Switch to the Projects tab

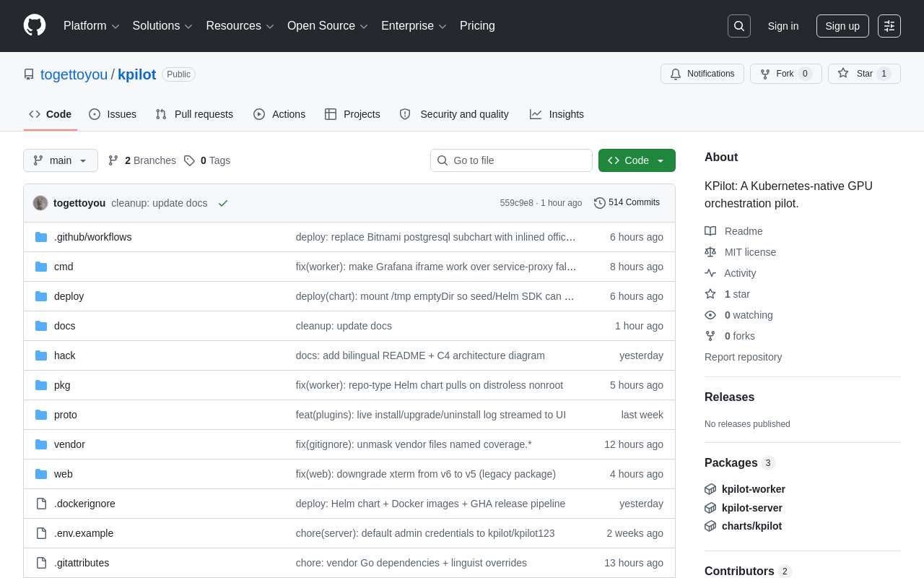(x=352, y=114)
